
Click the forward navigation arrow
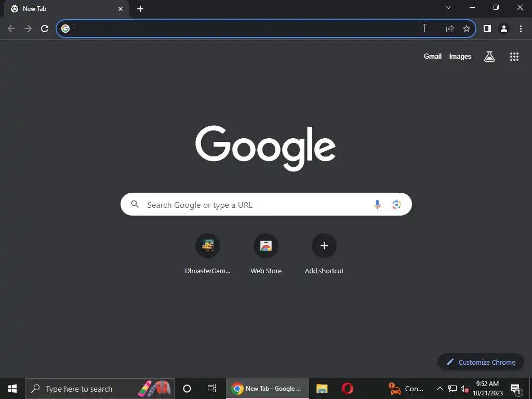(28, 29)
